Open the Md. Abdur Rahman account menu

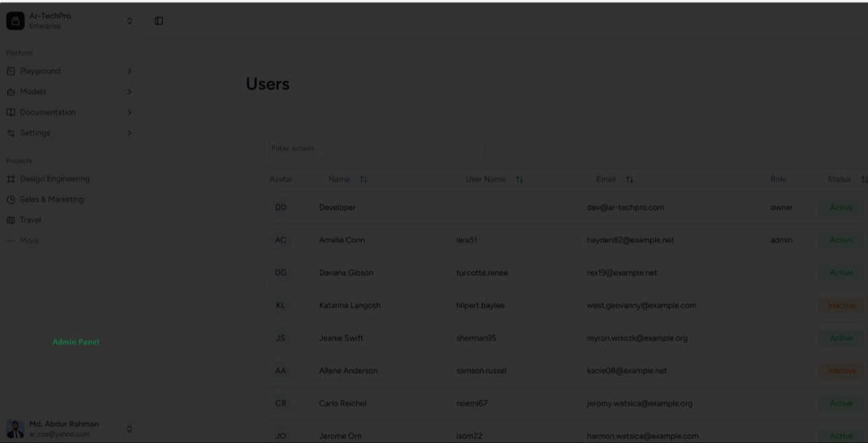point(129,428)
